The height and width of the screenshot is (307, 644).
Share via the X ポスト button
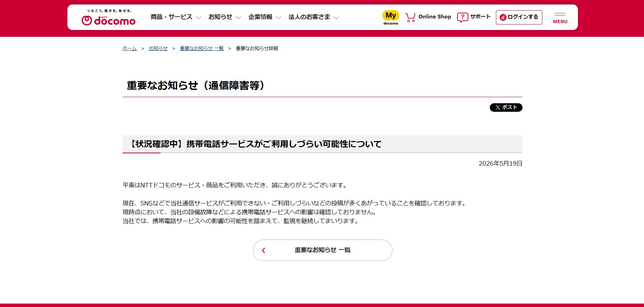[506, 107]
